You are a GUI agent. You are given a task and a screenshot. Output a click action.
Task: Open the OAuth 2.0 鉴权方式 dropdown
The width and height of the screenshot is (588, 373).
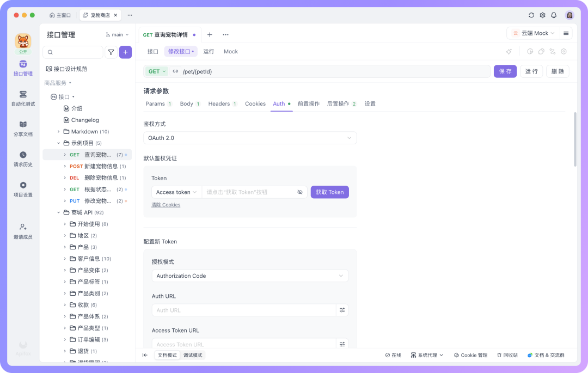tap(250, 138)
